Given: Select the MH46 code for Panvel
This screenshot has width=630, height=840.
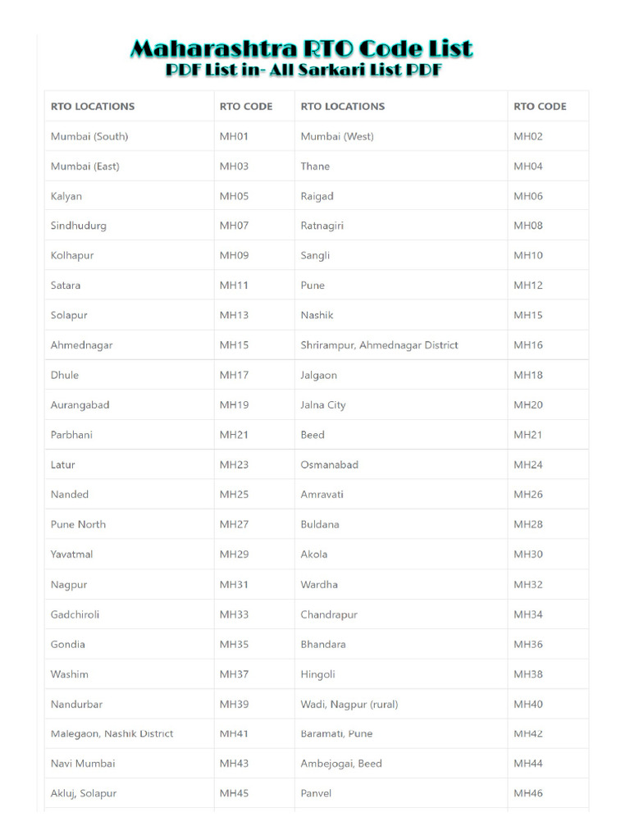Looking at the screenshot, I should (x=528, y=793).
